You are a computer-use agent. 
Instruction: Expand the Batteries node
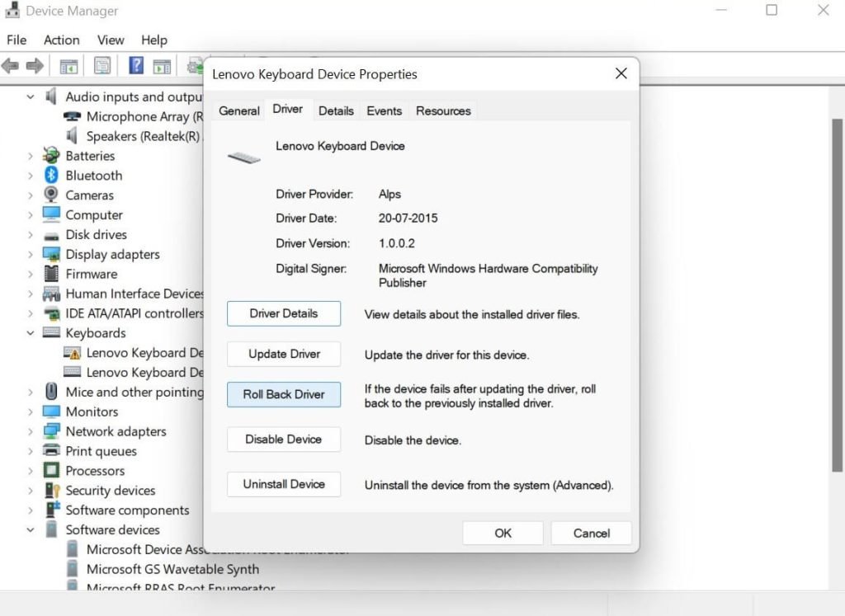31,156
